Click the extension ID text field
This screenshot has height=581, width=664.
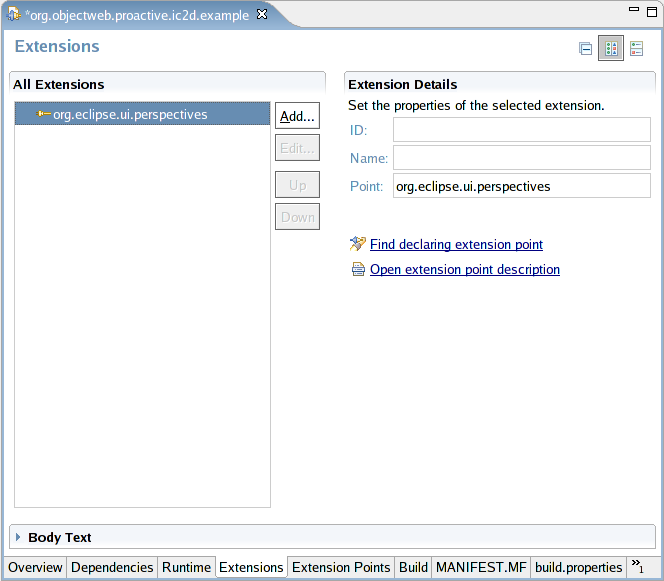(521, 130)
